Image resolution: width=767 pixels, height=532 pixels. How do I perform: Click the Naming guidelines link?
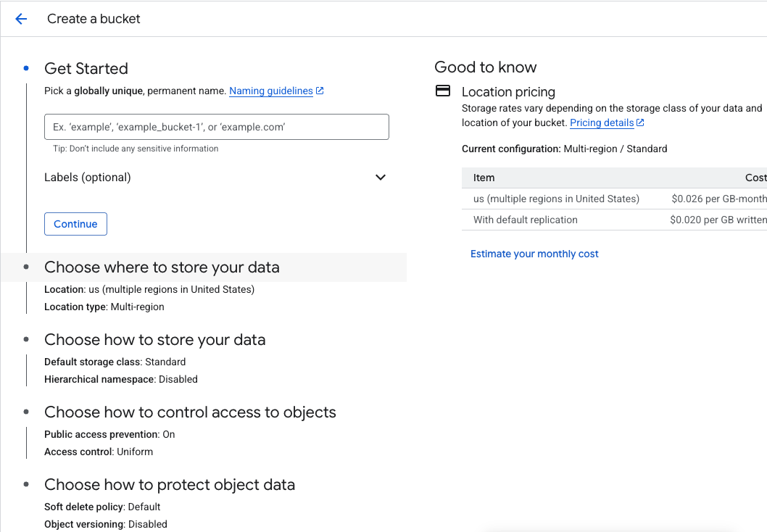coord(272,90)
